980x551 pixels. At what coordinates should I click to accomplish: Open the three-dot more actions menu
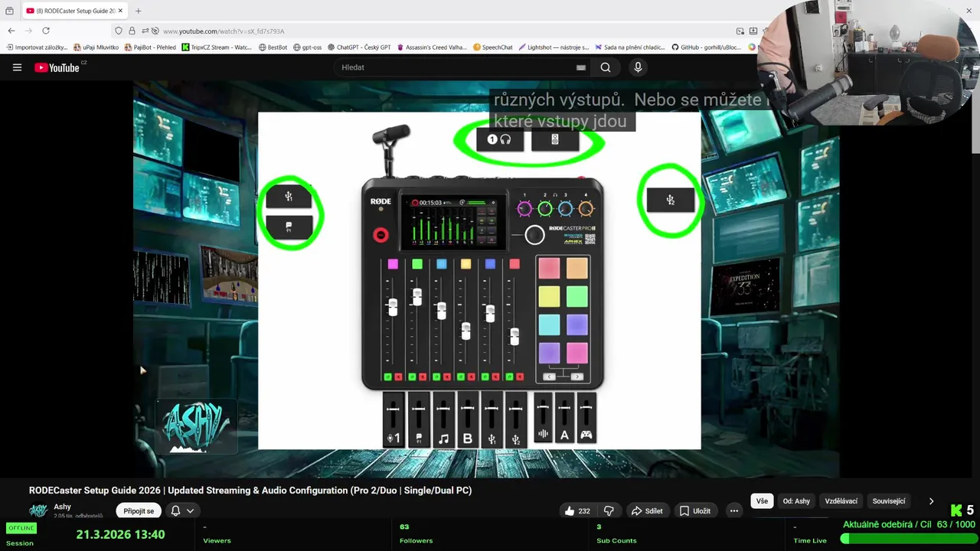click(733, 510)
